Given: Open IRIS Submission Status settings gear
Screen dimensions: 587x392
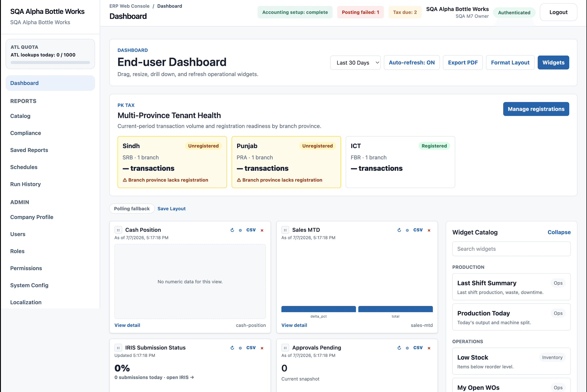Looking at the screenshot, I should pyautogui.click(x=240, y=348).
